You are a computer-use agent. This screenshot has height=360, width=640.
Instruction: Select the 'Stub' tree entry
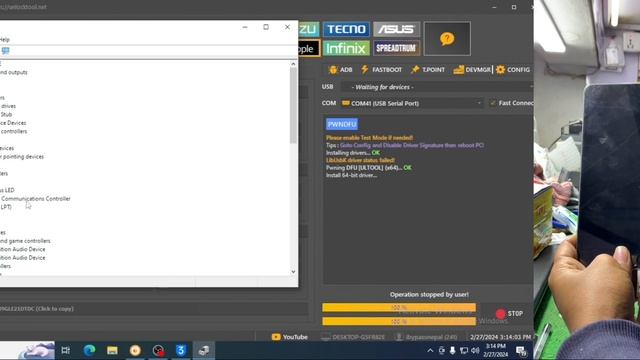tap(6, 115)
